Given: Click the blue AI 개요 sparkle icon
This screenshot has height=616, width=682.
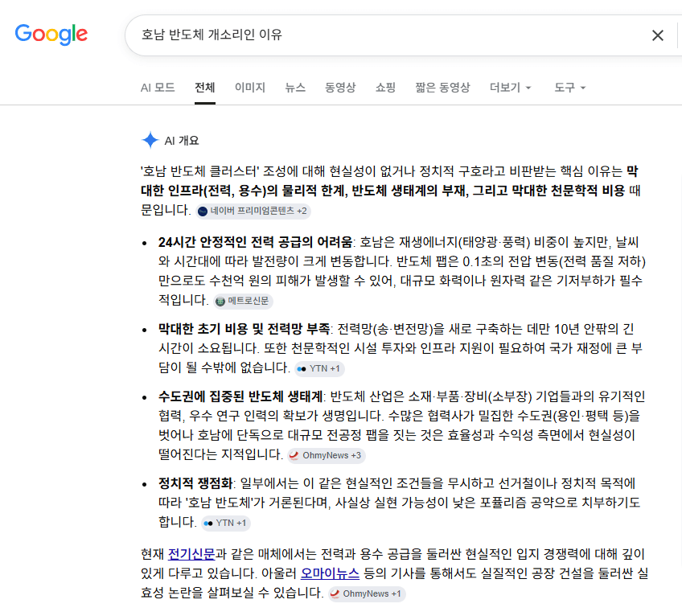Looking at the screenshot, I should pos(150,140).
